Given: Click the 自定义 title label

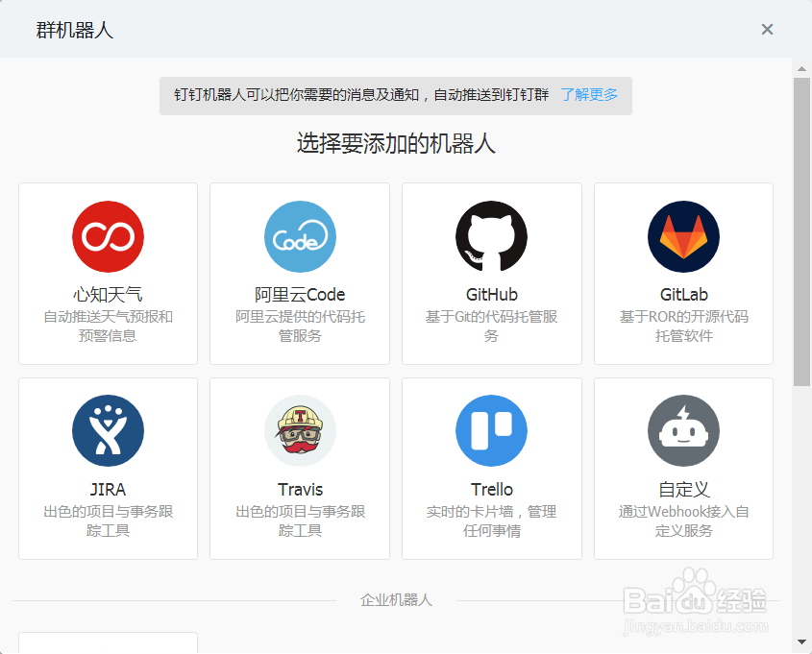Looking at the screenshot, I should [683, 489].
